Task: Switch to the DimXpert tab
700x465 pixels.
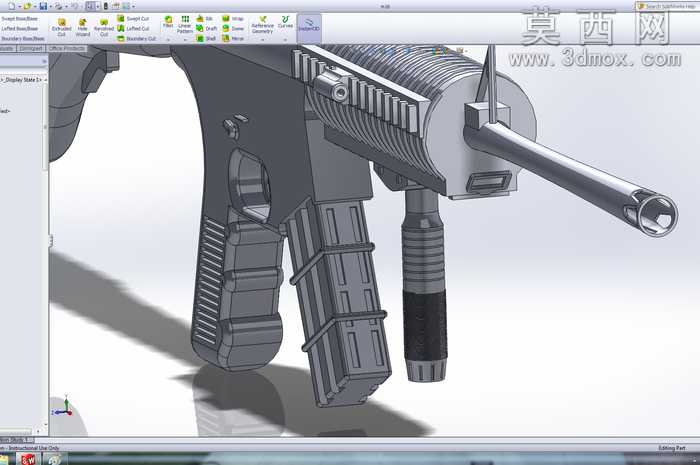Action: click(x=31, y=48)
